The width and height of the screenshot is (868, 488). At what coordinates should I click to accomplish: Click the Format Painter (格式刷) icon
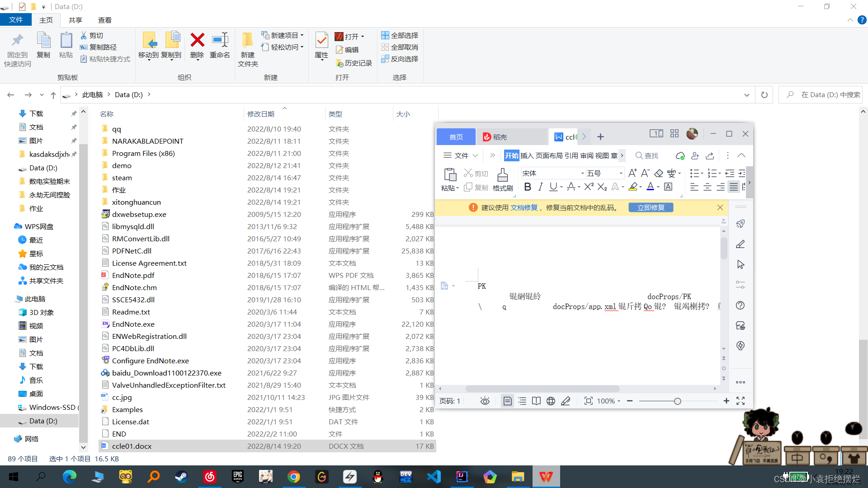502,175
